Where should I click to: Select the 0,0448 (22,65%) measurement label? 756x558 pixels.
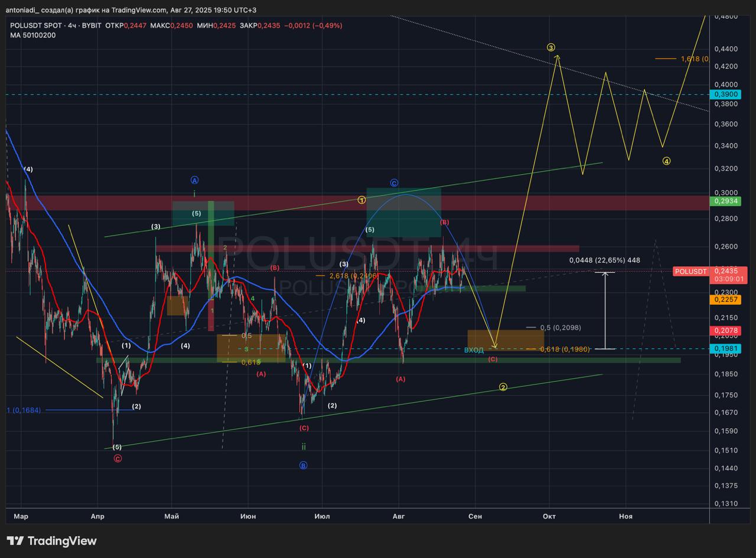[604, 260]
